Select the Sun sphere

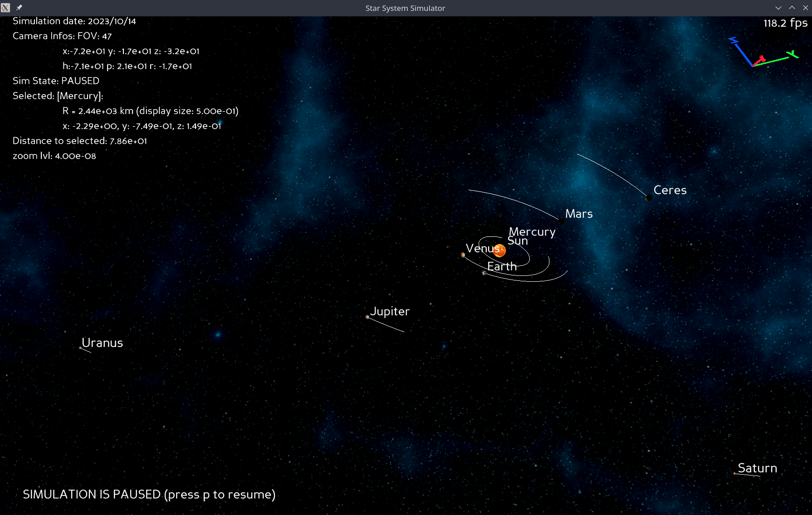click(499, 250)
